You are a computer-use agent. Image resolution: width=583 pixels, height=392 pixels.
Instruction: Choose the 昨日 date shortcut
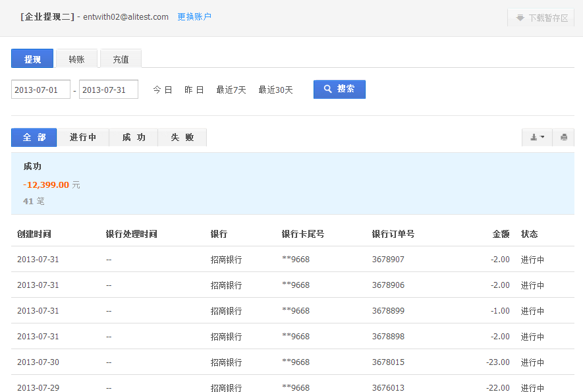click(194, 90)
